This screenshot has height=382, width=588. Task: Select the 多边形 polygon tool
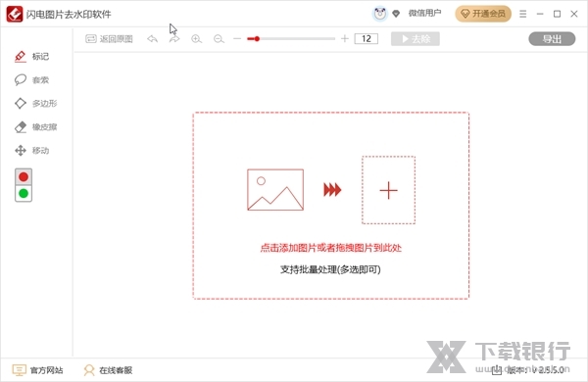point(35,104)
